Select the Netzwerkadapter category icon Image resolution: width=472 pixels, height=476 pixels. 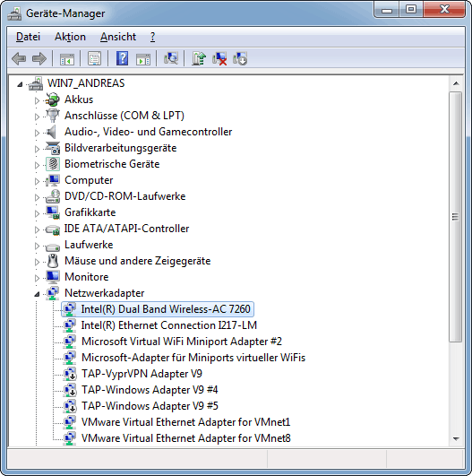coord(53,293)
